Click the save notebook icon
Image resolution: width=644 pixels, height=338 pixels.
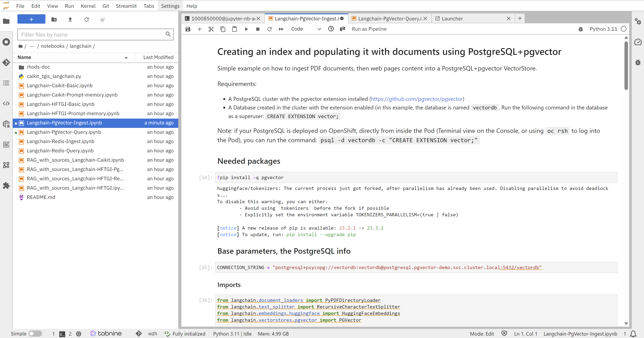tap(188, 29)
